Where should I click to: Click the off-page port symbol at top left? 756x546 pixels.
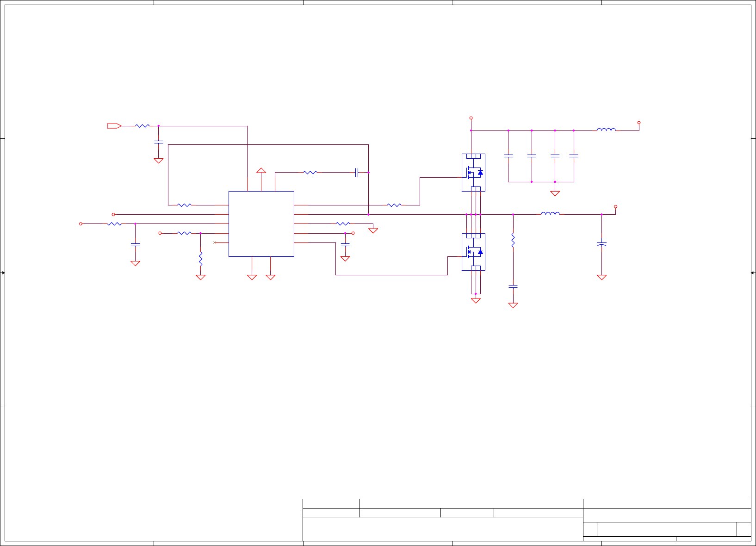tap(114, 126)
